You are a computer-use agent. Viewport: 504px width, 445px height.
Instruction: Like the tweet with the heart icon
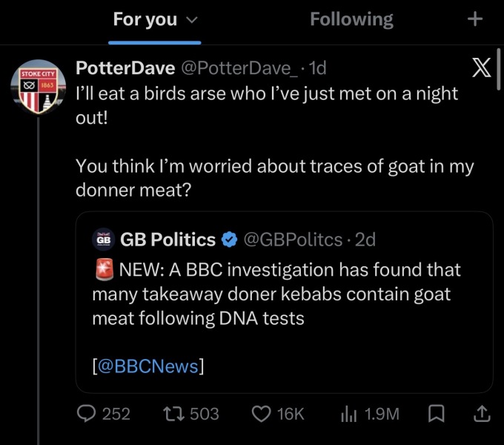[x=261, y=414]
